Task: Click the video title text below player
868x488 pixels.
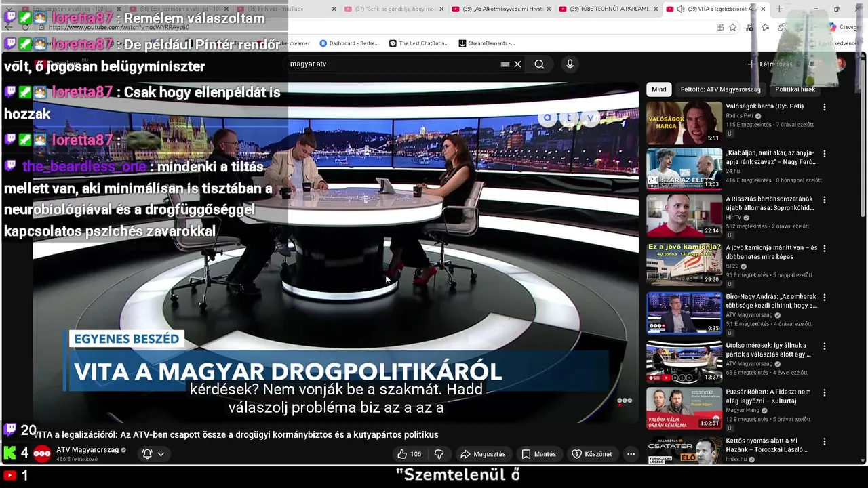Action: coord(236,434)
